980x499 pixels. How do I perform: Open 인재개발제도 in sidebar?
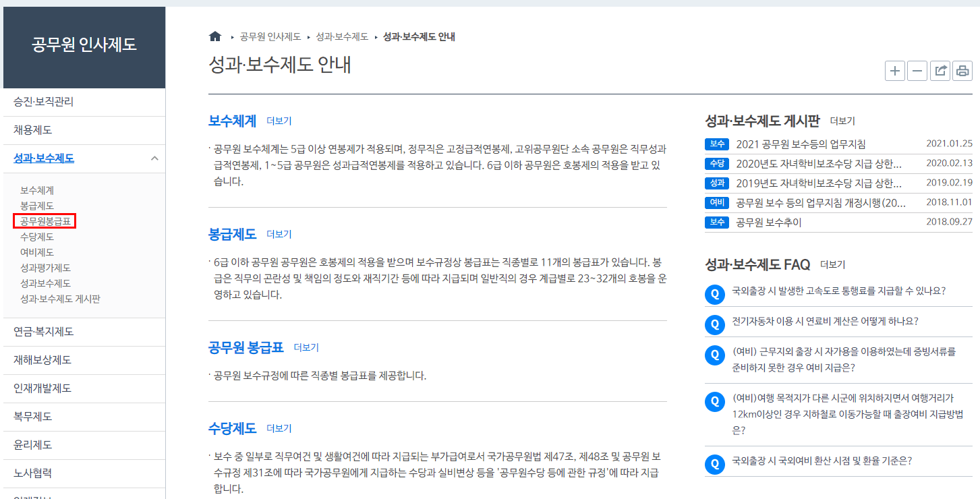click(84, 388)
